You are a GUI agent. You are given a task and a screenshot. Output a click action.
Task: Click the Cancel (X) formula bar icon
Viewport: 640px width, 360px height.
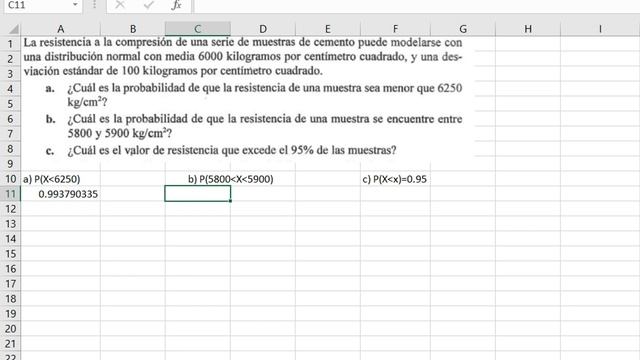pos(120,5)
